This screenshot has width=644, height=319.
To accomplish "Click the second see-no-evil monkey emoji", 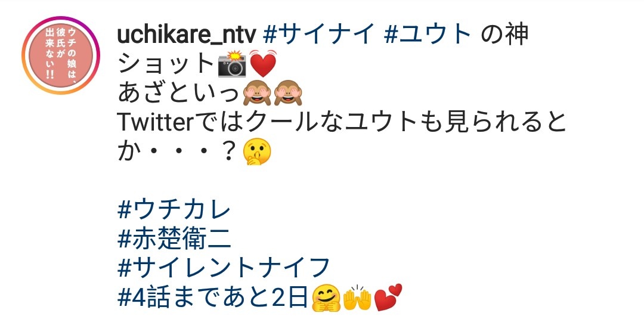I will point(288,93).
